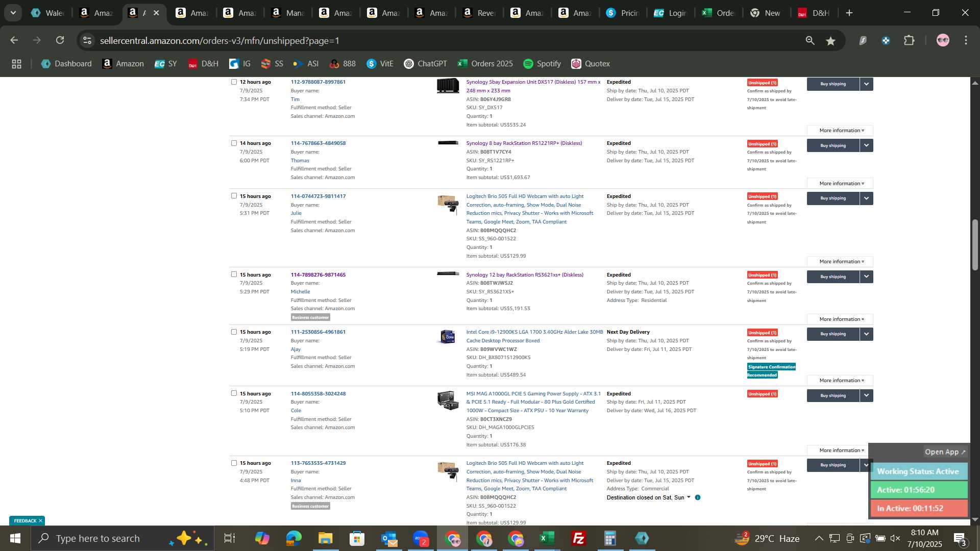Open File Explorer from taskbar
Viewport: 980px width, 551px height.
325,538
